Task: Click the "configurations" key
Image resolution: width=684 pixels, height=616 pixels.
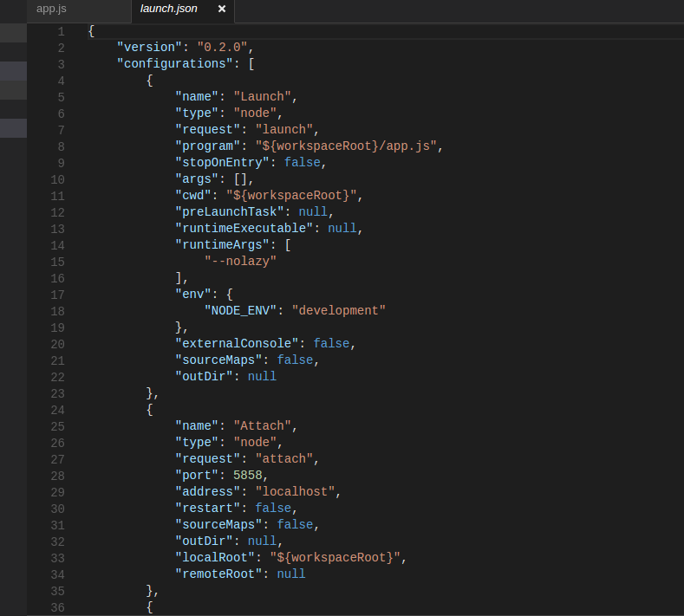Action: 175,63
